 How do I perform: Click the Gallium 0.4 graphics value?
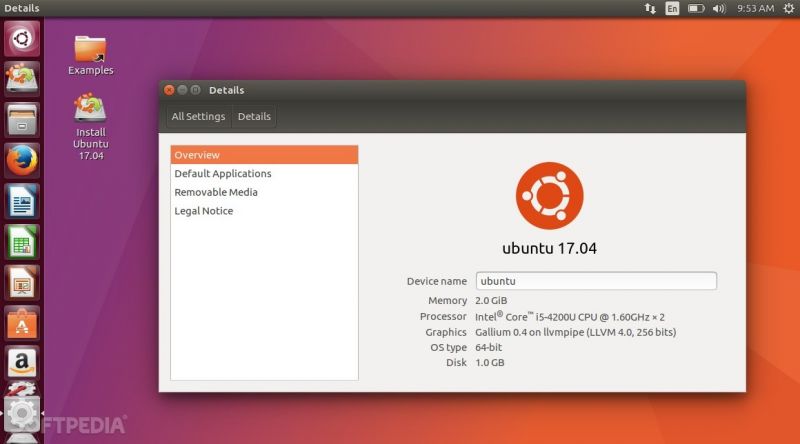[576, 332]
